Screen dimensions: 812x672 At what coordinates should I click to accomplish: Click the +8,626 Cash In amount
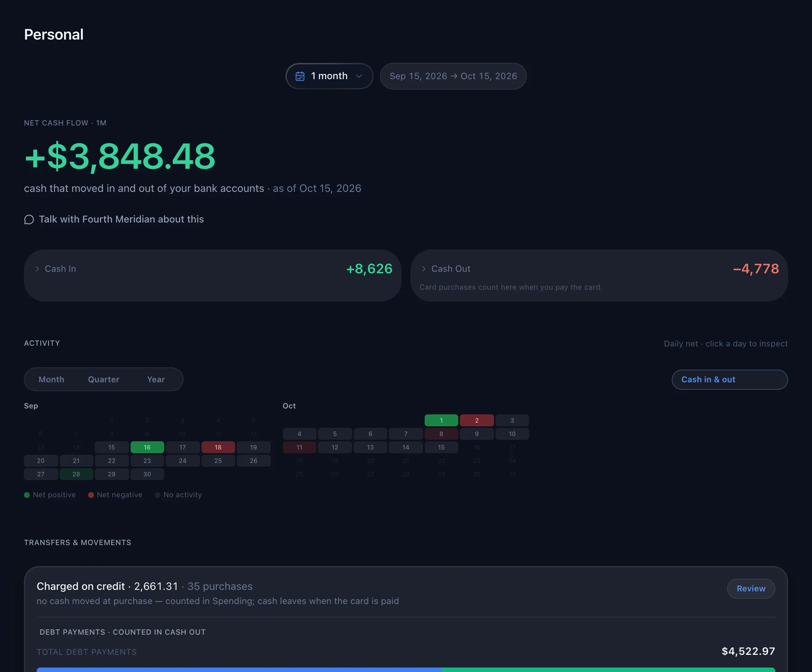pyautogui.click(x=369, y=269)
